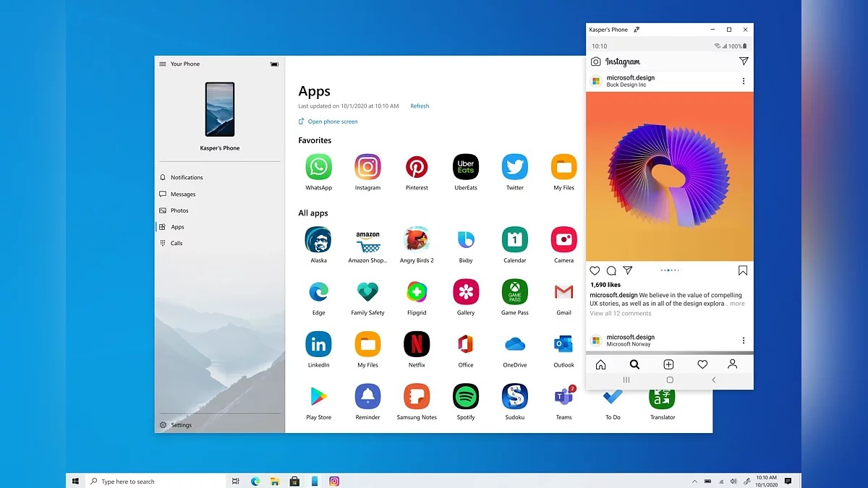Open My Files in All apps
This screenshot has height=488, width=868.
coord(367,344)
